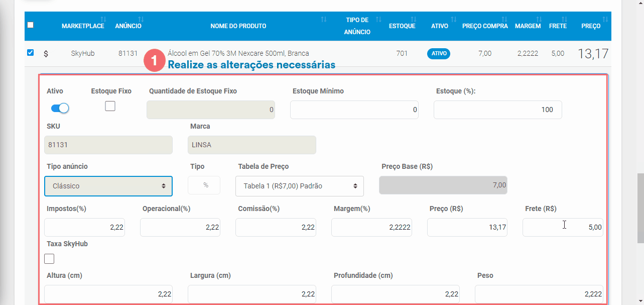Viewport: 644px width, 305px height.
Task: Open the Tabela de Preço dropdown
Action: pyautogui.click(x=300, y=186)
